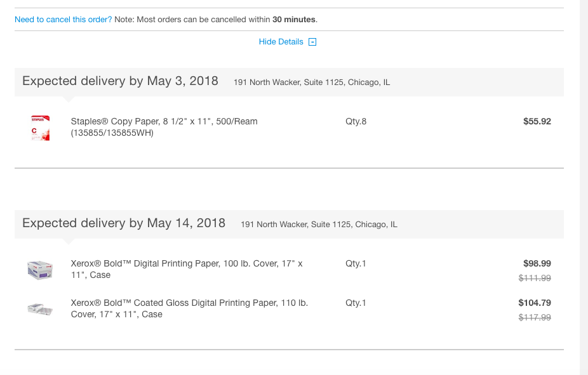
Task: Click the $98.99 price
Action: (537, 263)
